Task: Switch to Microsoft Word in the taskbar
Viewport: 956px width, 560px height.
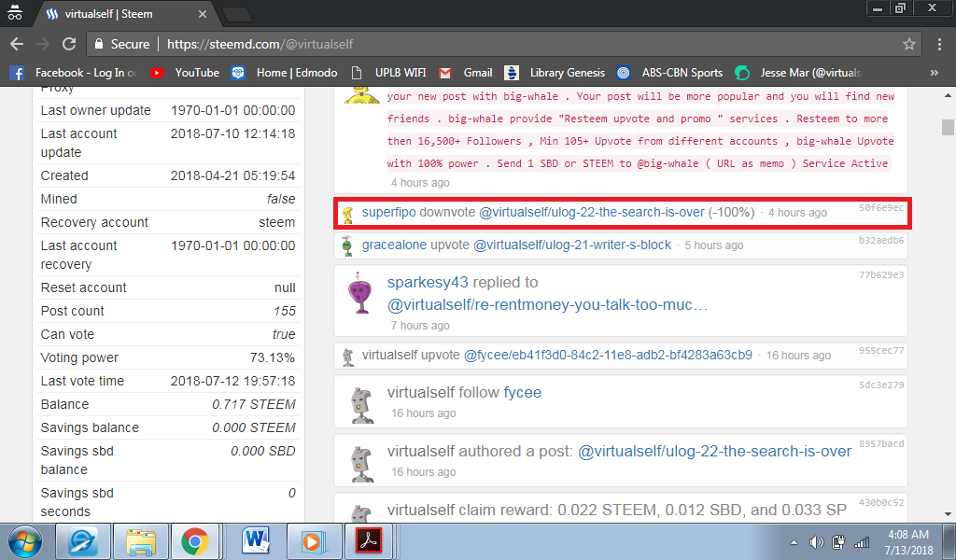Action: (x=256, y=541)
